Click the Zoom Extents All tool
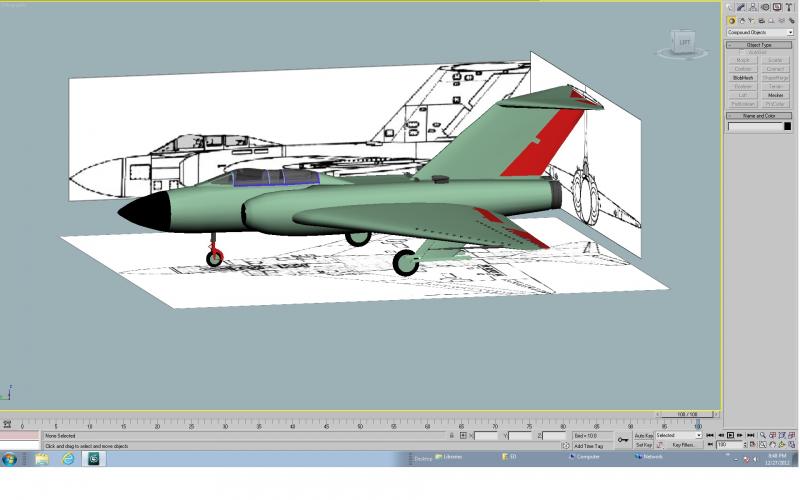Image resolution: width=800 pixels, height=500 pixels. click(x=791, y=435)
